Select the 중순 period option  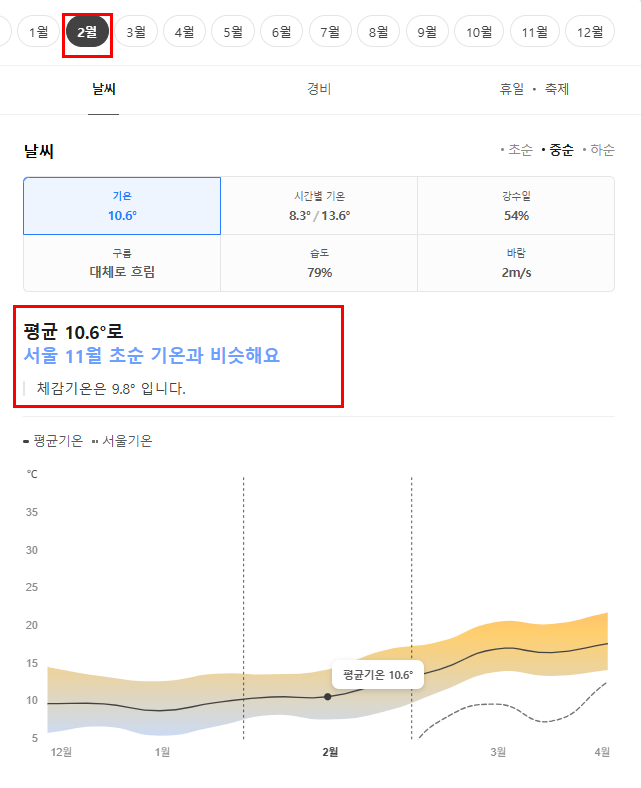click(x=558, y=150)
